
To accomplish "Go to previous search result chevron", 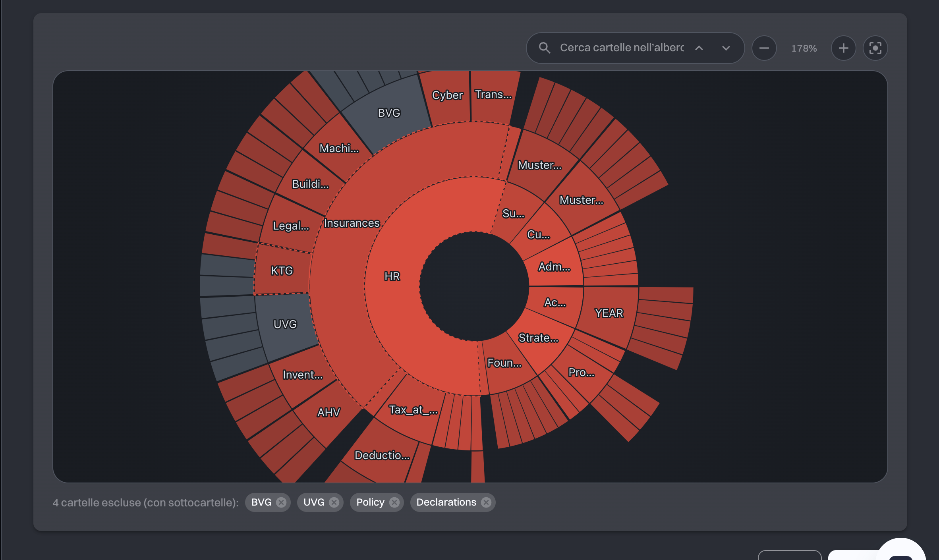I will (699, 48).
